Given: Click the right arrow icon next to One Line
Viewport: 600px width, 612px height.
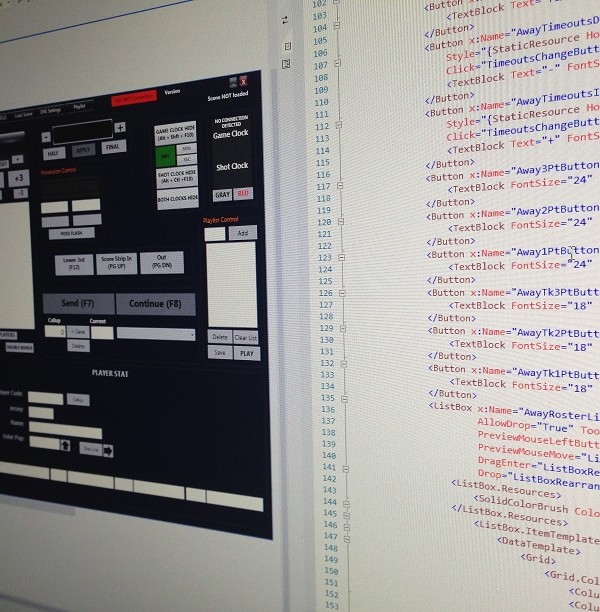Looking at the screenshot, I should click(108, 451).
